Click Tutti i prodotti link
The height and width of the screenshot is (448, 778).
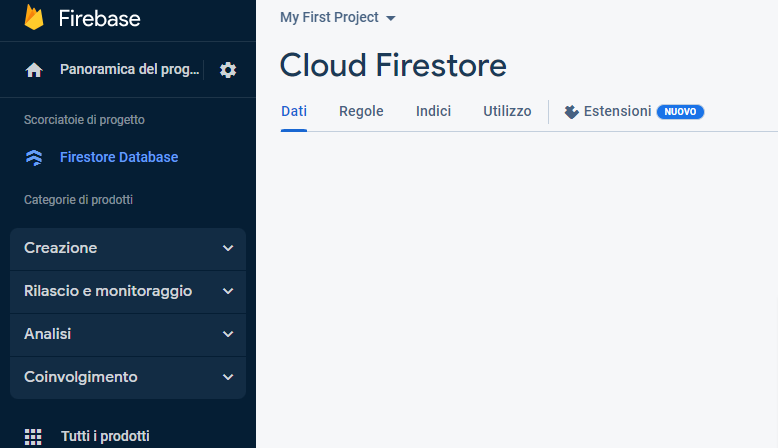(105, 436)
